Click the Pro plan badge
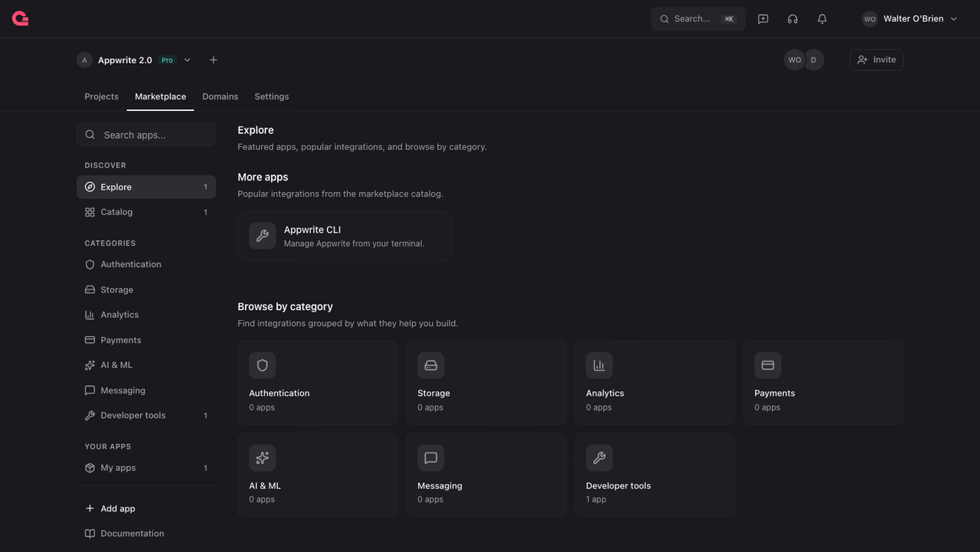The width and height of the screenshot is (980, 552). pyautogui.click(x=167, y=60)
